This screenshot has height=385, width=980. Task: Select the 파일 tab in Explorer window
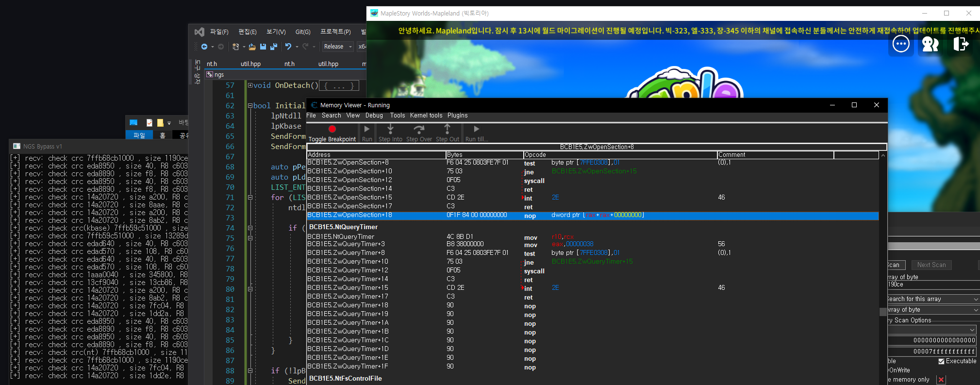[x=139, y=135]
